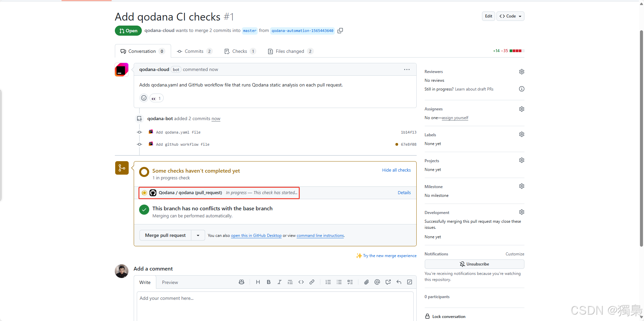Image resolution: width=644 pixels, height=321 pixels.
Task: Click the Merge pull request button
Action: pos(165,235)
